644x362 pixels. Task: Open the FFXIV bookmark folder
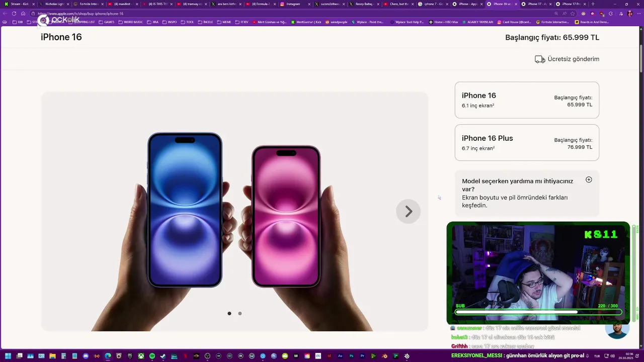[x=242, y=22]
